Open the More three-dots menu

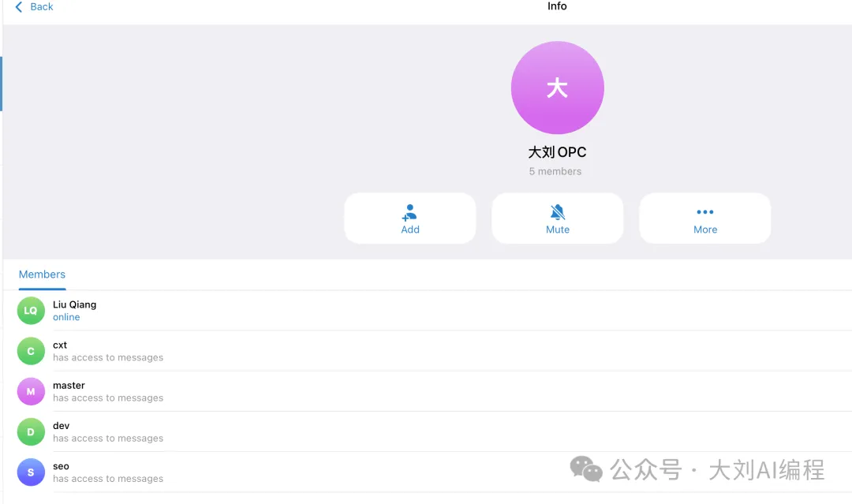pyautogui.click(x=704, y=212)
